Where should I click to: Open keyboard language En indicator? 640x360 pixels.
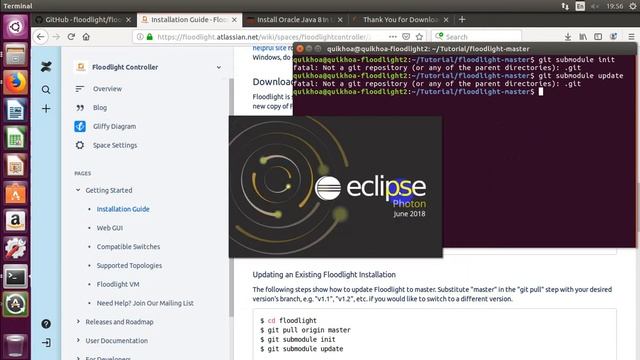580,6
